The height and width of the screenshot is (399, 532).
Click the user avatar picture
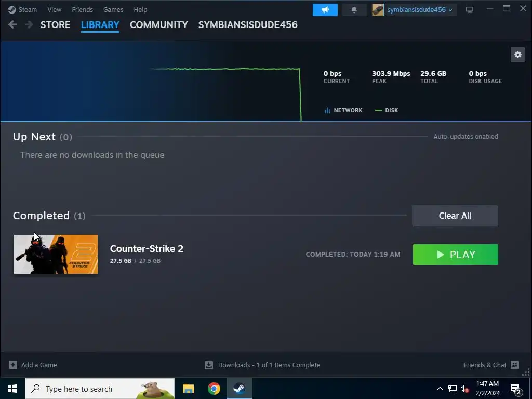tap(378, 10)
